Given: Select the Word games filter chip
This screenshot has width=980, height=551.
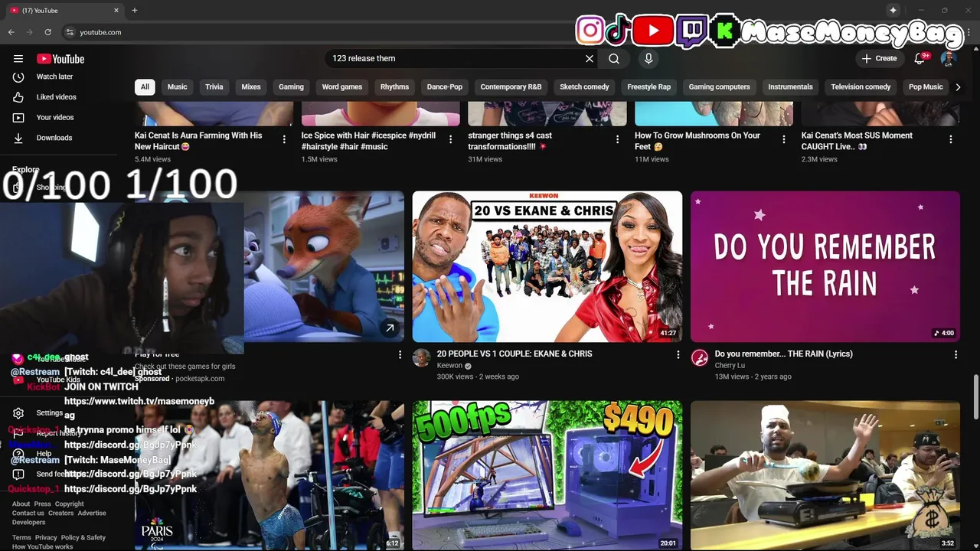Looking at the screenshot, I should [342, 87].
